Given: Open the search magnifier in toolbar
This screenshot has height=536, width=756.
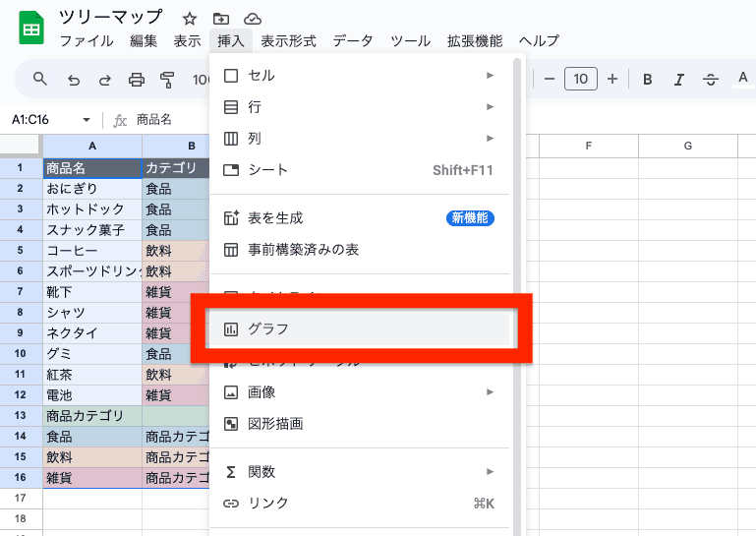Looking at the screenshot, I should [40, 79].
